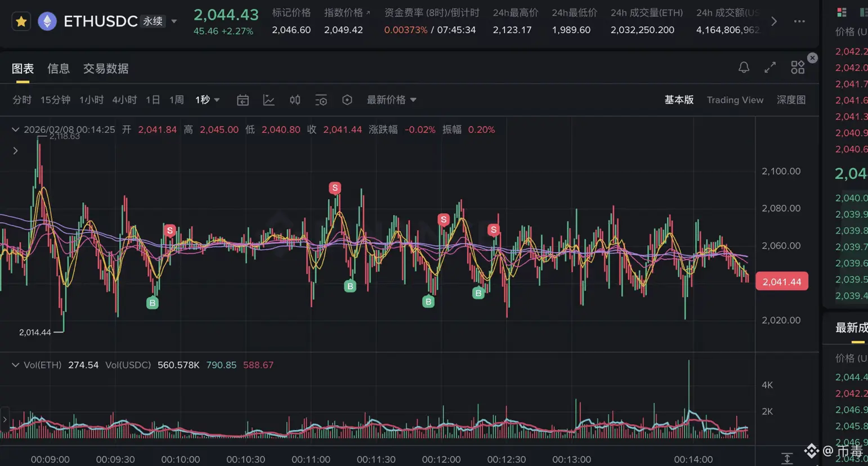Click the 24h最低价 value 1,989.60
The image size is (868, 466).
coord(571,30)
